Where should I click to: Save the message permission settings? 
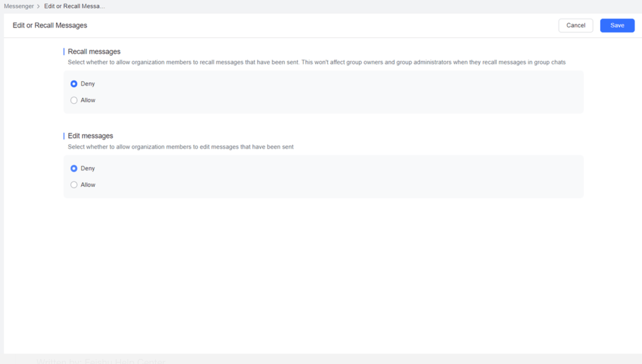[617, 25]
